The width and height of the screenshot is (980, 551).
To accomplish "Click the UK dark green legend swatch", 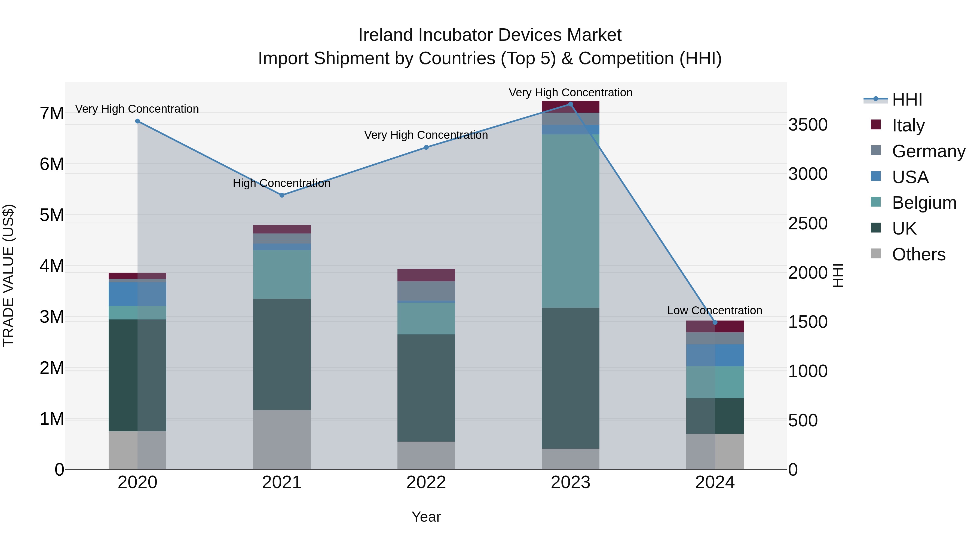I will (875, 228).
